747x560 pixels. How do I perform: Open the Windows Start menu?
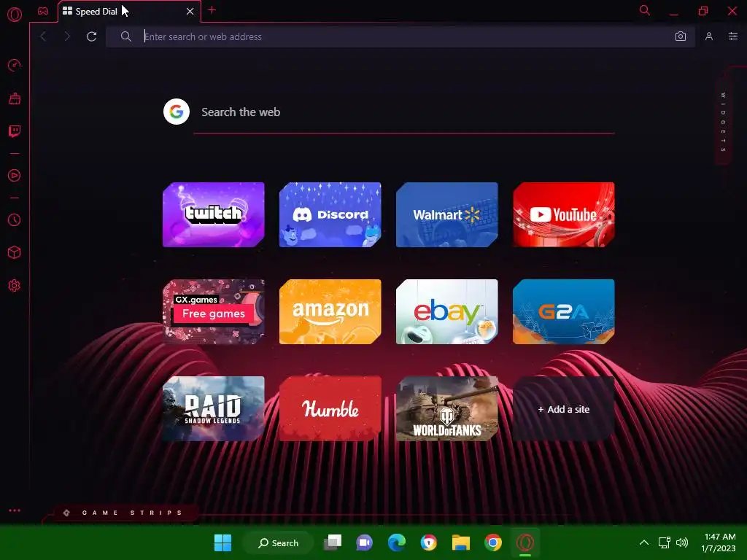pos(222,542)
